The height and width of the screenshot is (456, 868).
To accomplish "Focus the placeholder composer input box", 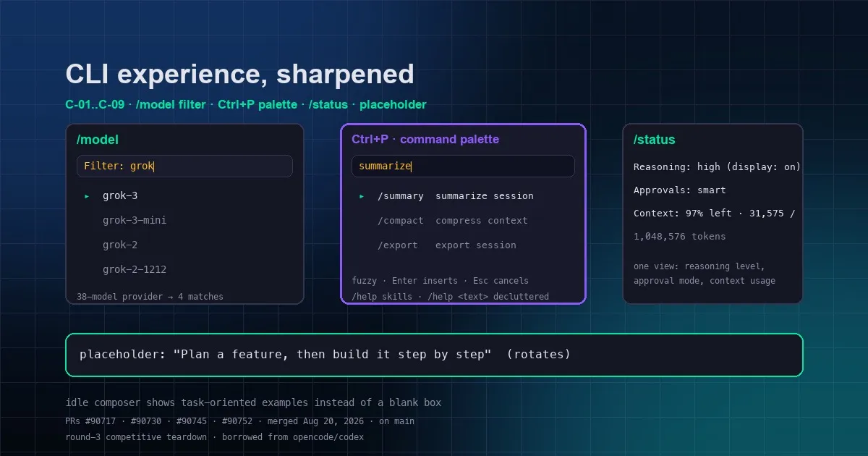I will 434,355.
